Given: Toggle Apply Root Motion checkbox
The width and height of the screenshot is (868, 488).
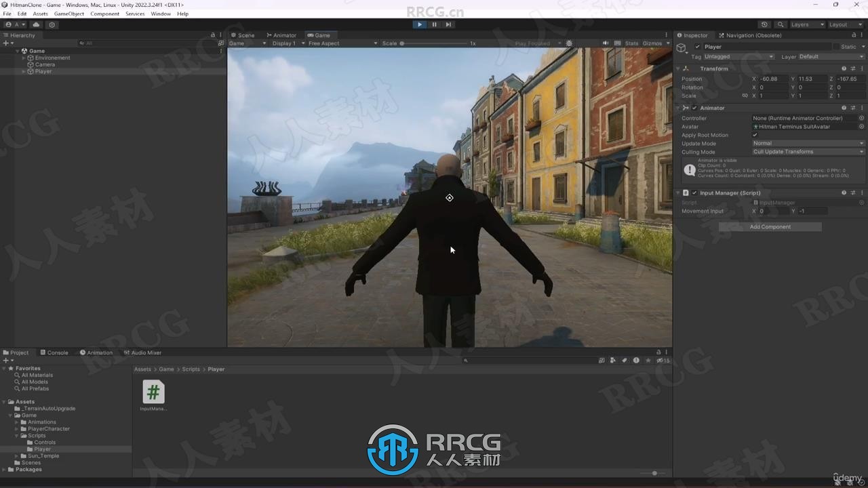Looking at the screenshot, I should 755,135.
